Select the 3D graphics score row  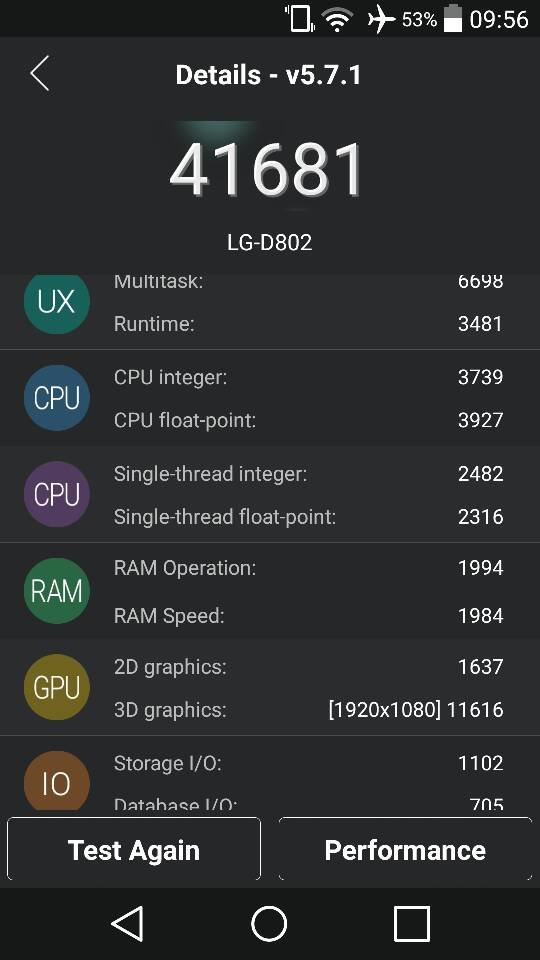coord(309,710)
